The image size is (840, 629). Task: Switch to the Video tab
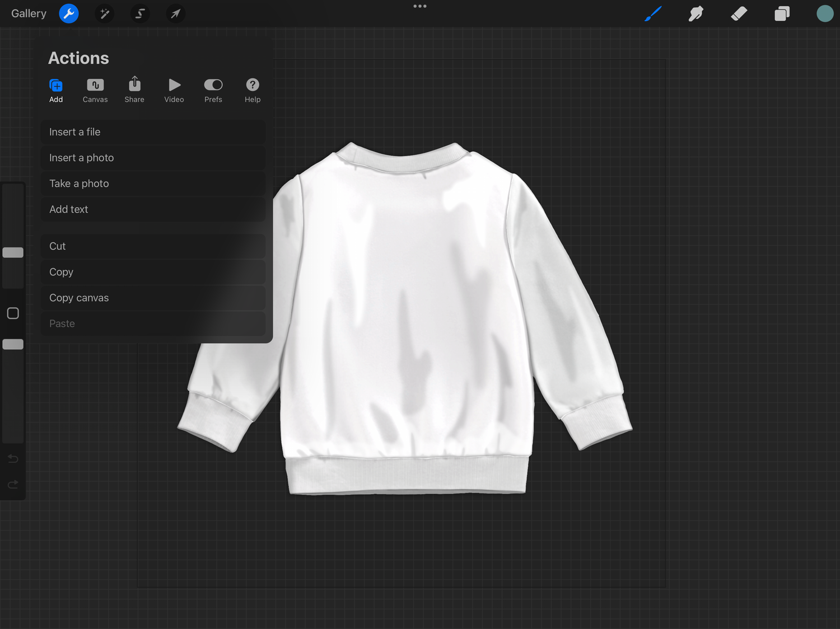coord(174,90)
